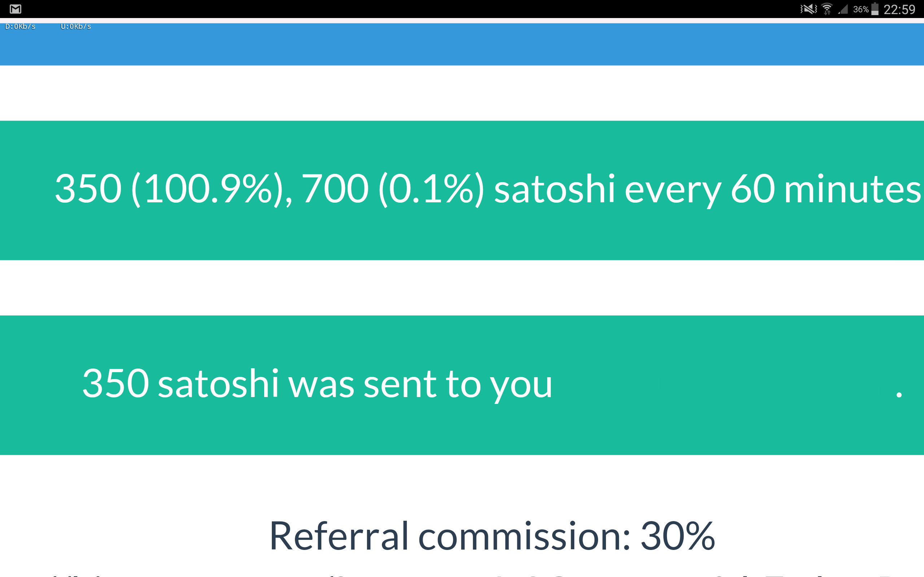
Task: Click the white gap between green banners
Action: pos(462,288)
